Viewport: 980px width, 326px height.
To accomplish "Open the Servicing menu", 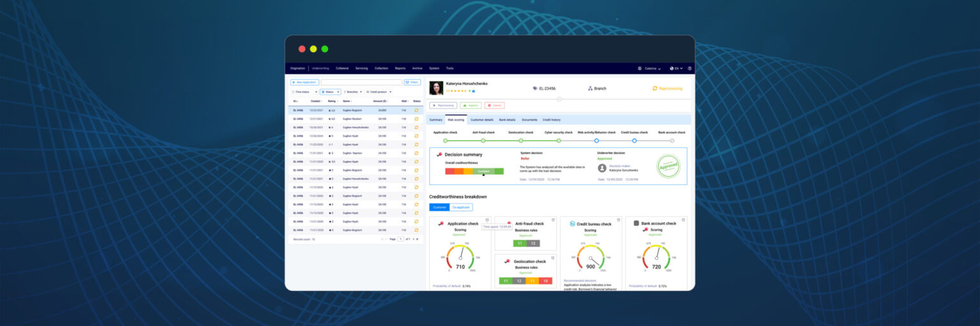I will (362, 68).
